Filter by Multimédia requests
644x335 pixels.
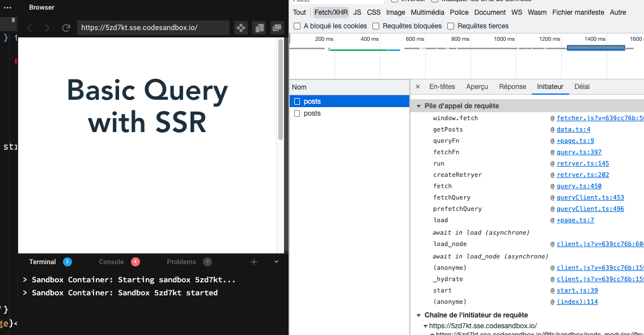tap(427, 12)
